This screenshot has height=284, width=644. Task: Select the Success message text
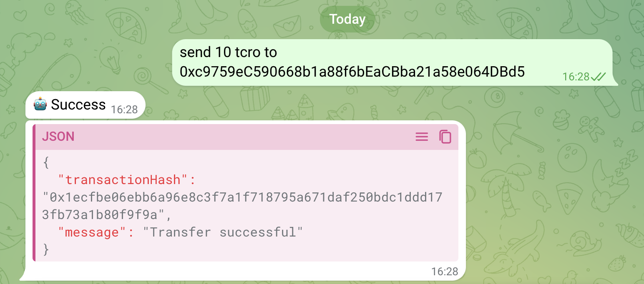(x=78, y=104)
